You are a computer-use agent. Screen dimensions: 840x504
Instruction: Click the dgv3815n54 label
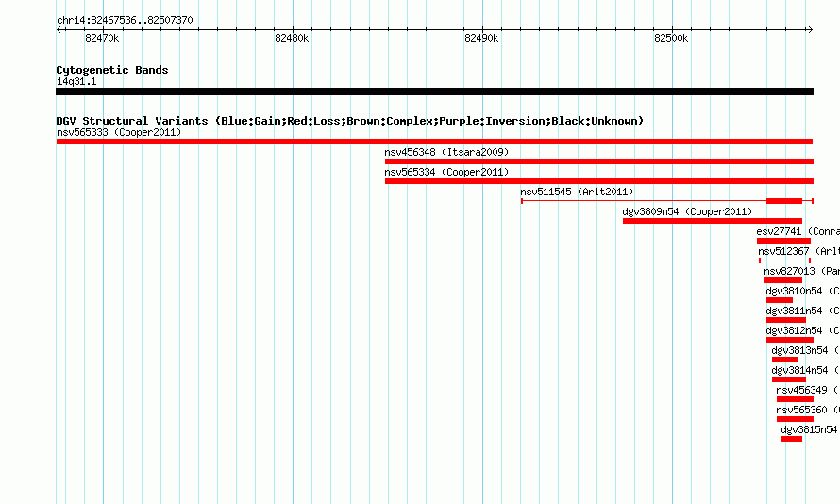pos(810,429)
